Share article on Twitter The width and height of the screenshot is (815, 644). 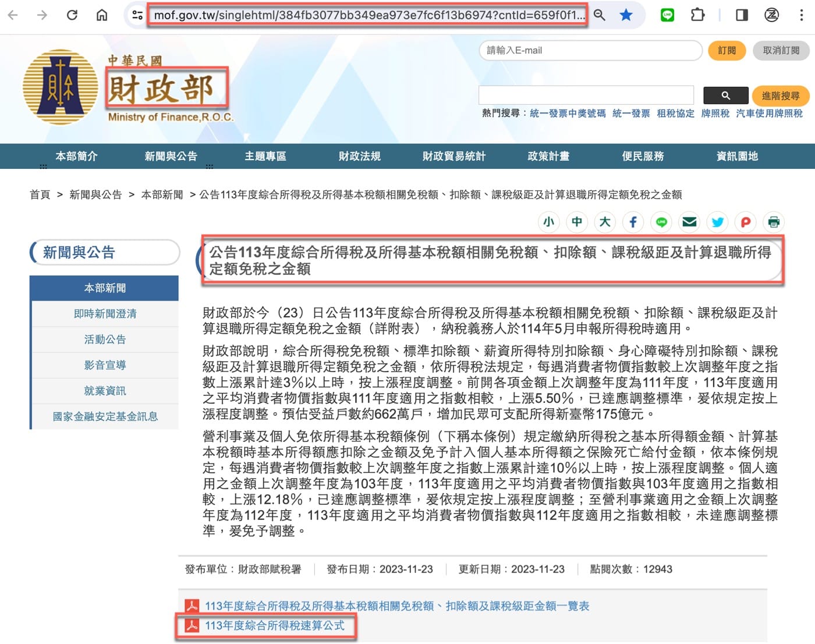pyautogui.click(x=718, y=222)
